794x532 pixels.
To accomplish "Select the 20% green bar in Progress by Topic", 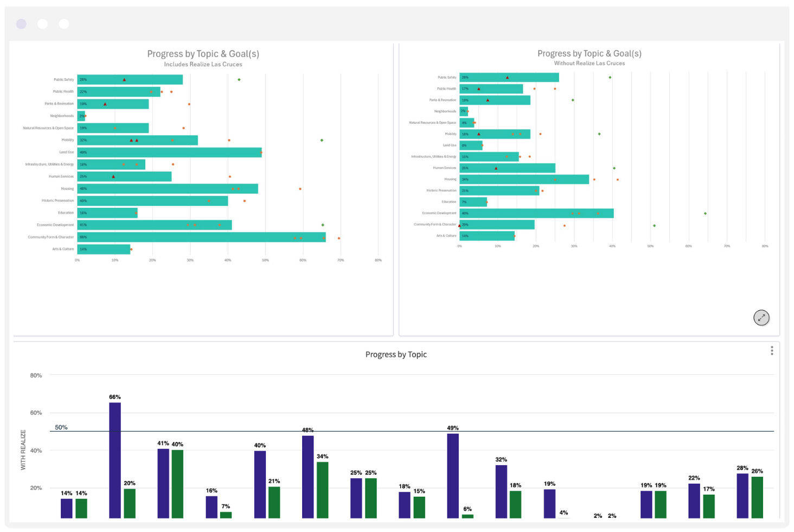I will point(130,504).
